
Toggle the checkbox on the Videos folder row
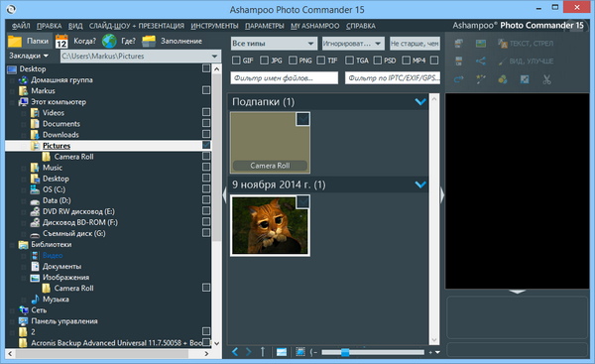(x=206, y=112)
